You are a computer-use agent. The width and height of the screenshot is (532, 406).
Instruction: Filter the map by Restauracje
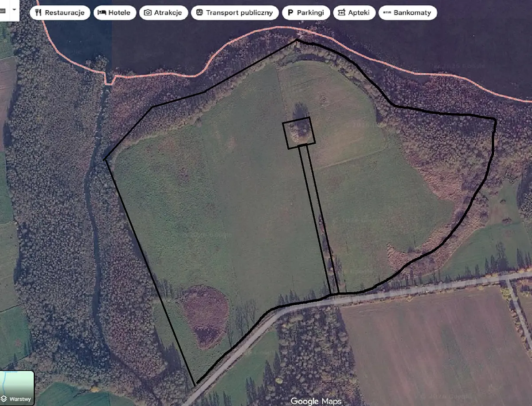click(60, 13)
